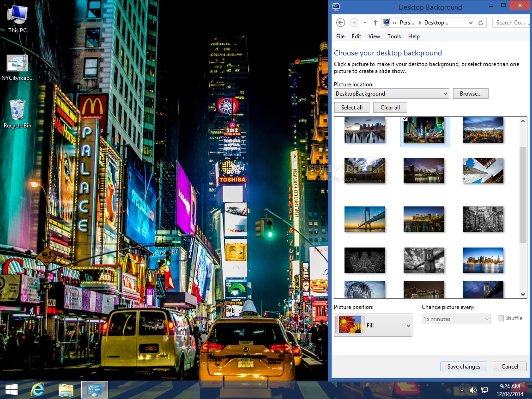Image resolution: width=532 pixels, height=399 pixels.
Task: Launch Internet Explorer from taskbar
Action: pyautogui.click(x=37, y=389)
